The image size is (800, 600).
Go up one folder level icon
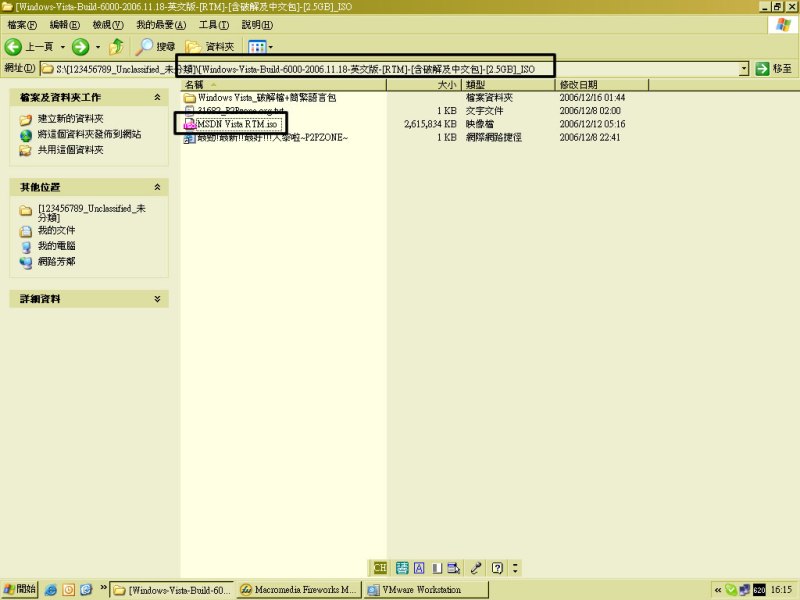(116, 47)
